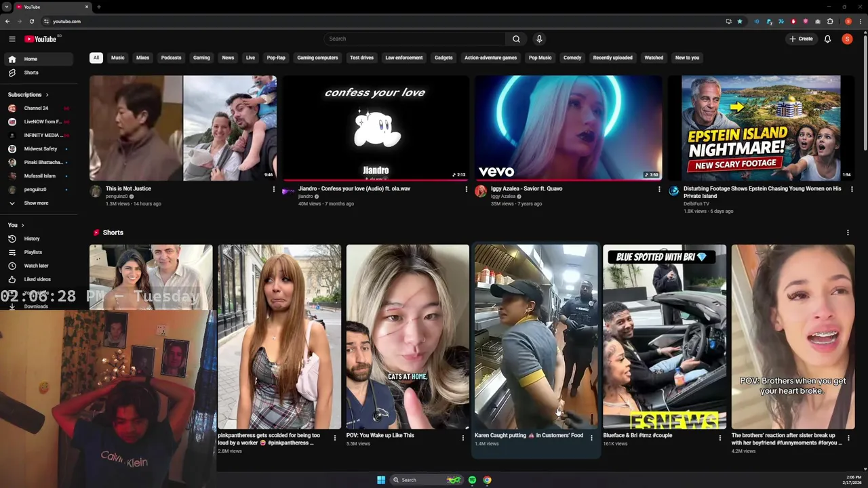Viewport: 868px width, 488px height.
Task: Reload the page in Chrome
Action: pos(31,21)
